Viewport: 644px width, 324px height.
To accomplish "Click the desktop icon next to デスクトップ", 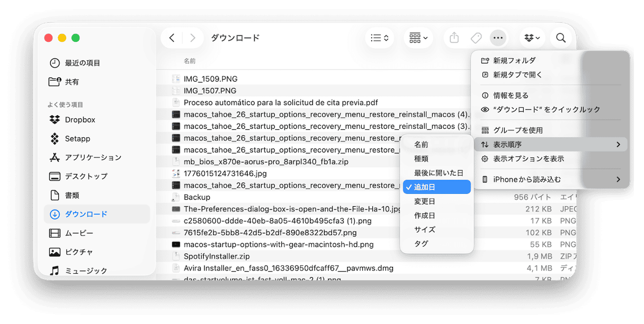I will pos(55,176).
